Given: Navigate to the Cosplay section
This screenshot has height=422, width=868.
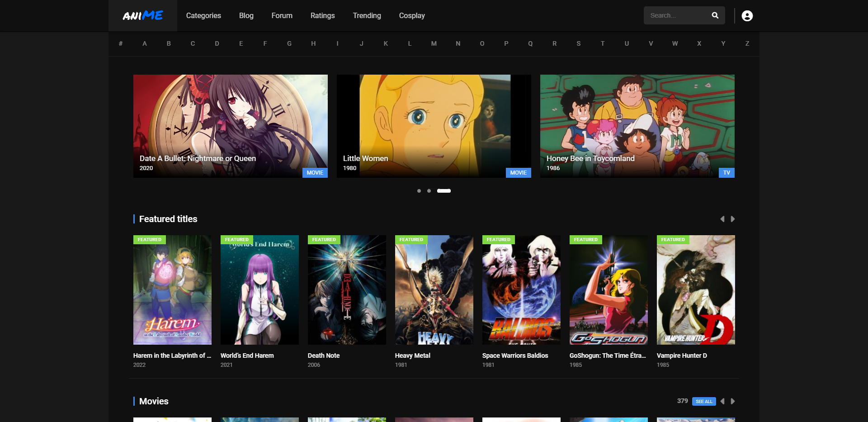Looking at the screenshot, I should (x=411, y=15).
